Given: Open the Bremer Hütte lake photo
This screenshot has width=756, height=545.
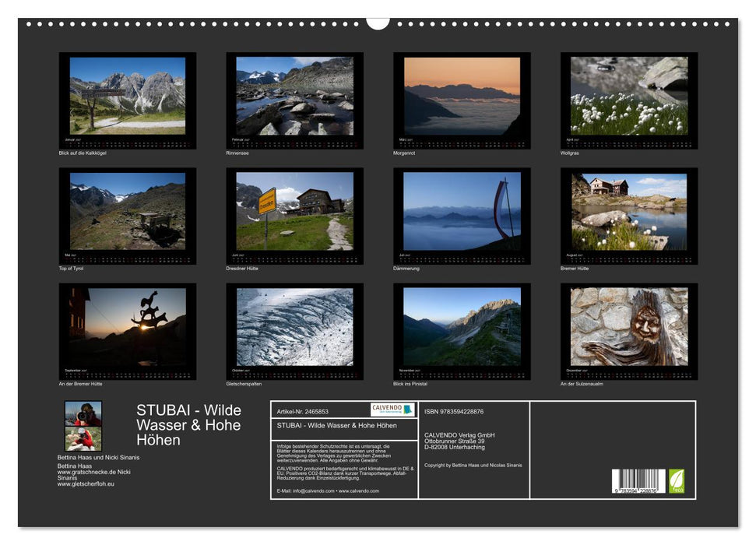Looking at the screenshot, I should pos(629,216).
